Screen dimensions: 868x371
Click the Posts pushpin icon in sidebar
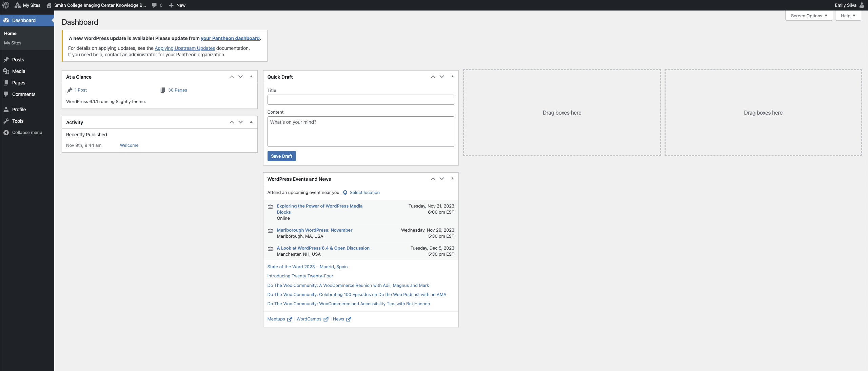click(x=6, y=60)
